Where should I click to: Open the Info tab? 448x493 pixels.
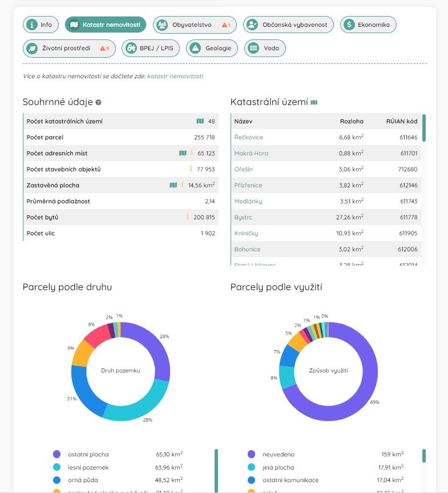pyautogui.click(x=41, y=25)
